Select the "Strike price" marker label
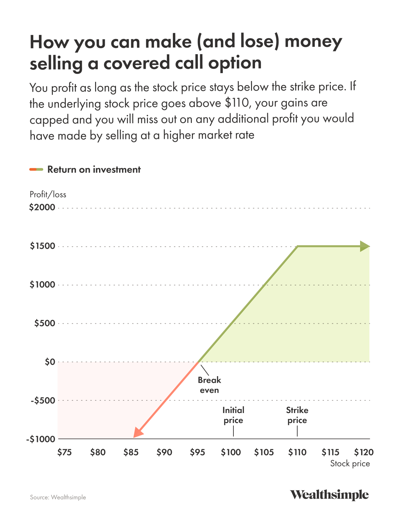399x532 pixels. 297,415
